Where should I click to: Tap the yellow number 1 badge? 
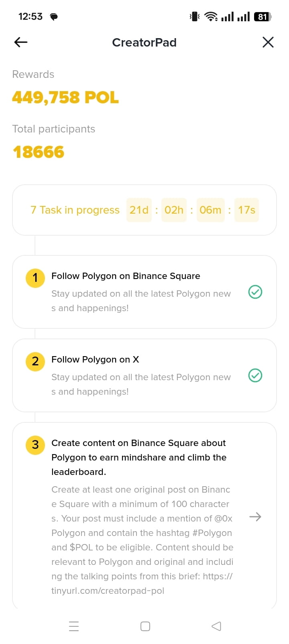point(35,278)
